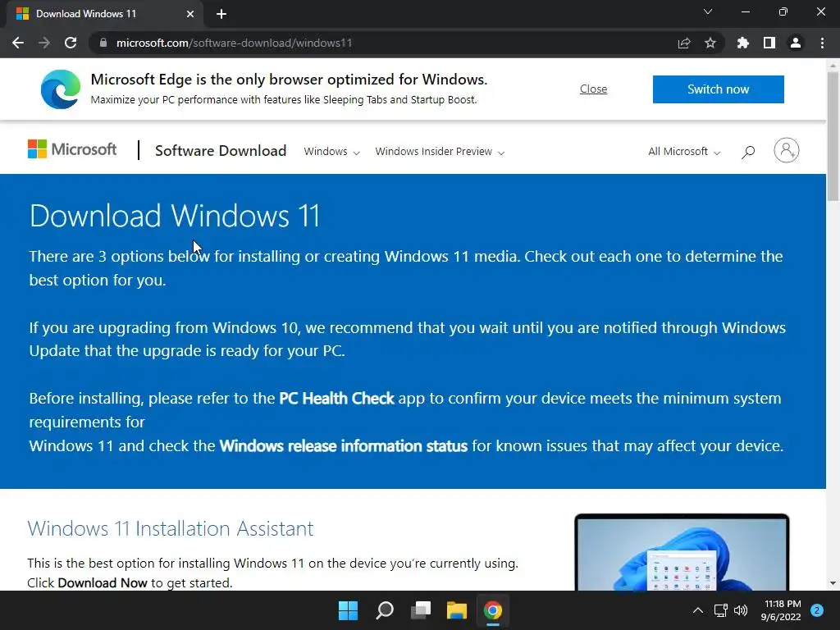Open a new tab with the plus button

click(x=221, y=14)
